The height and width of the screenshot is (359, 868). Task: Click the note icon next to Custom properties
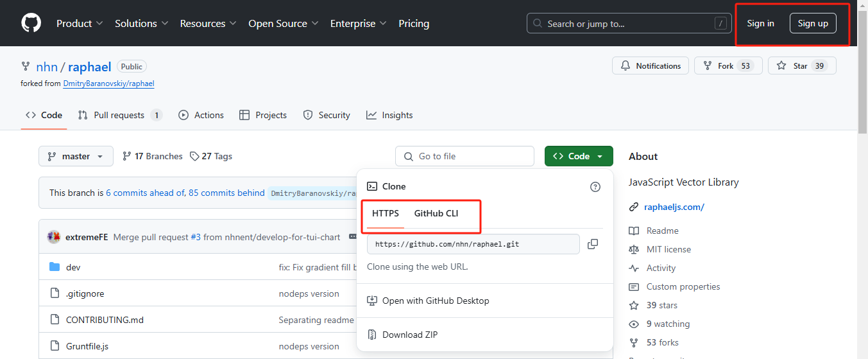pyautogui.click(x=634, y=286)
